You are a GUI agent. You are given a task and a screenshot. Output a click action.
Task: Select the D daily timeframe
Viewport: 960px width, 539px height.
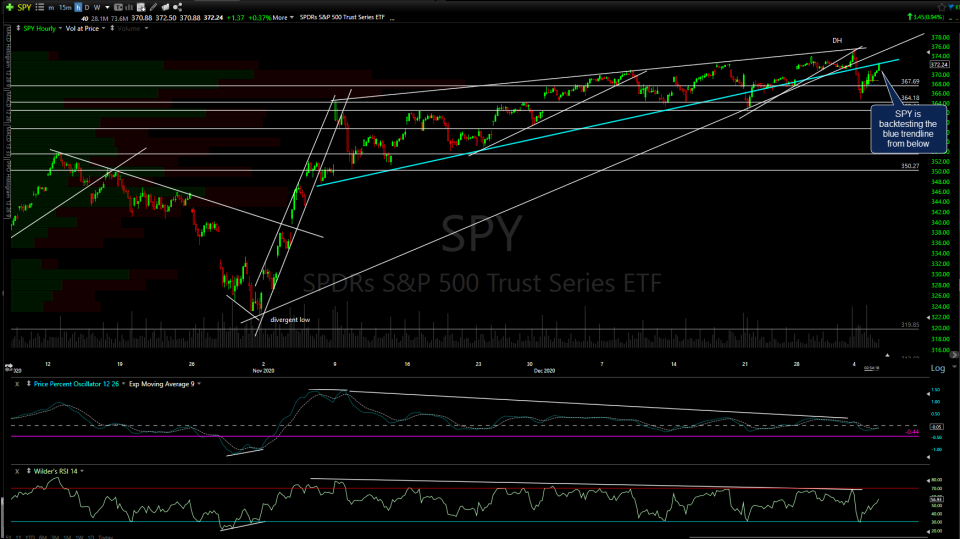[x=87, y=7]
